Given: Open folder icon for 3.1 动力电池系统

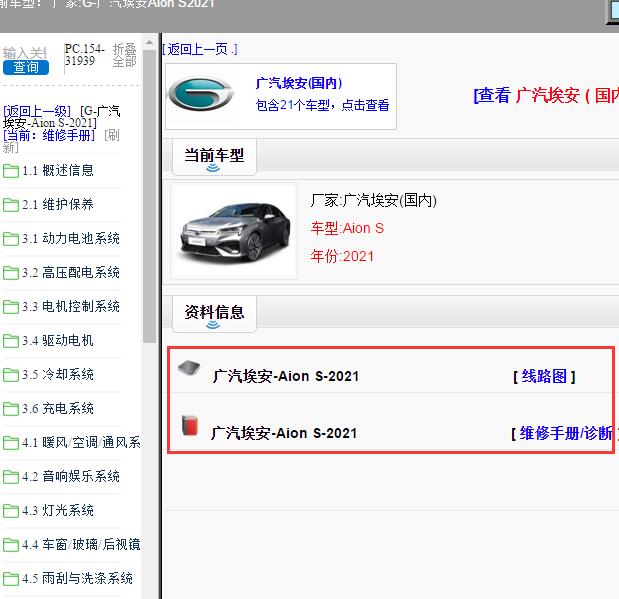Looking at the screenshot, I should coord(11,239).
